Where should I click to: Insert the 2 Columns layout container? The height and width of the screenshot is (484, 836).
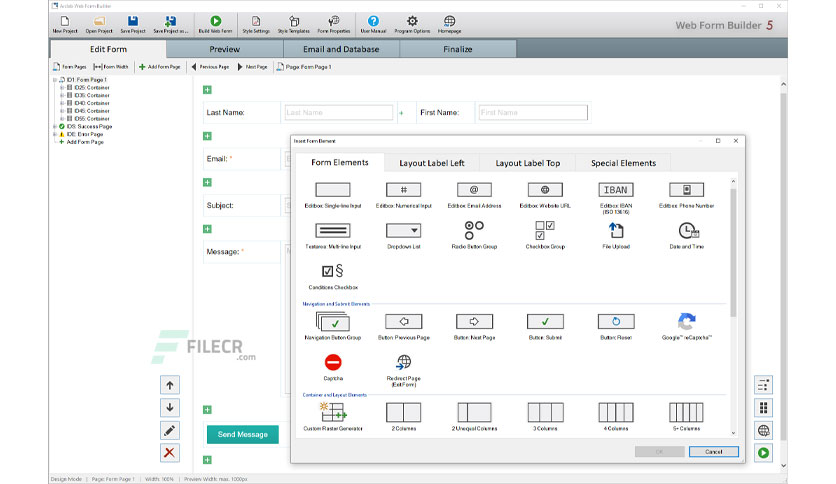click(404, 417)
